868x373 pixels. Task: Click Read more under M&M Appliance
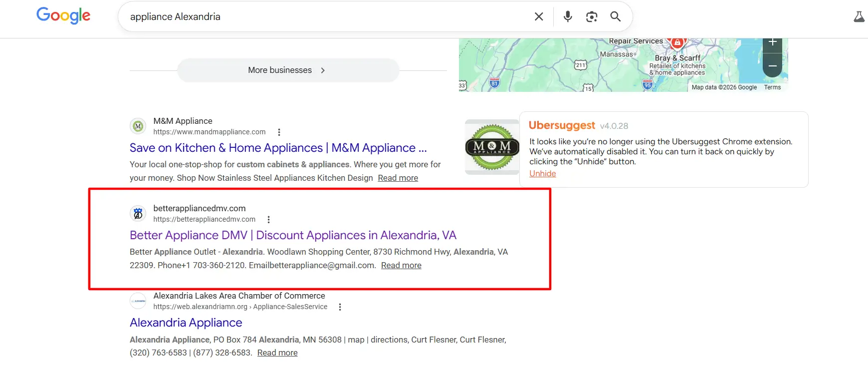click(x=398, y=178)
